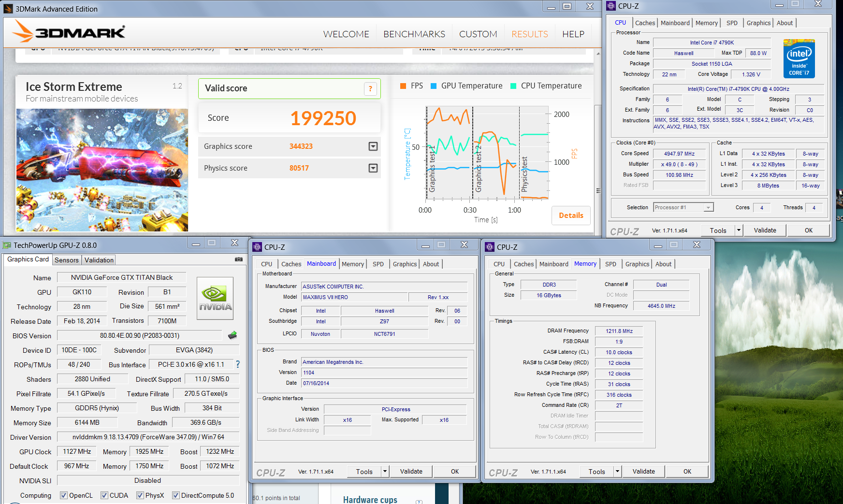
Task: Open the 3DMark HELP page
Action: click(573, 34)
